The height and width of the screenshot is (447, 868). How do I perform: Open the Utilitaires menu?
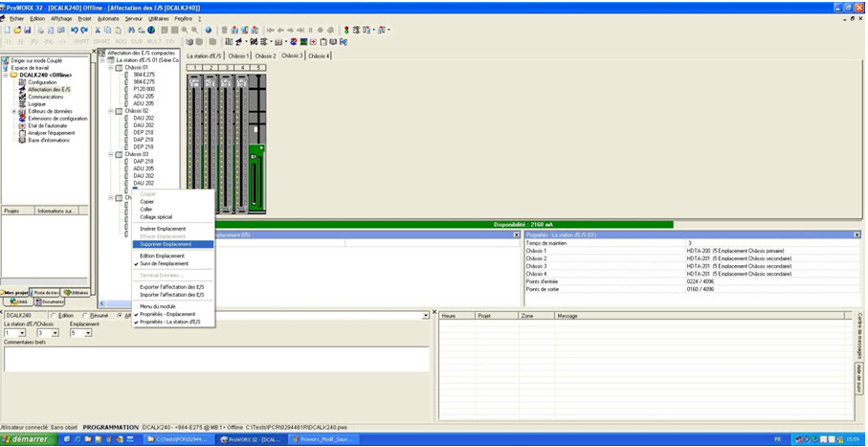coord(158,18)
